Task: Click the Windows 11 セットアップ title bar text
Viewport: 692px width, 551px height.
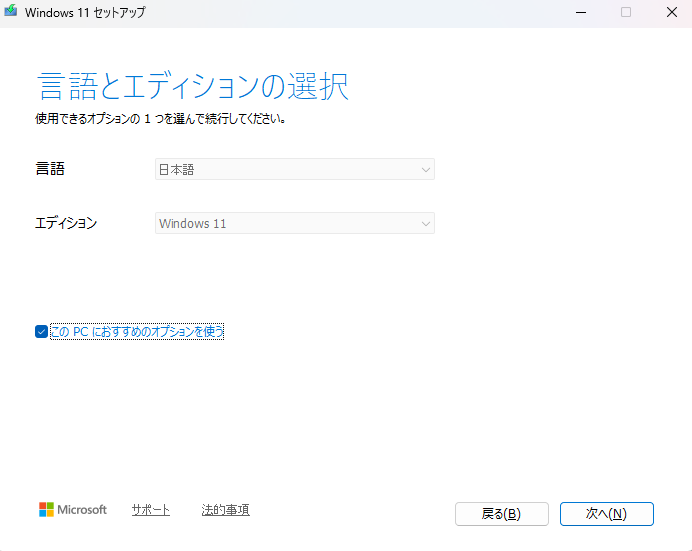Action: tap(85, 12)
